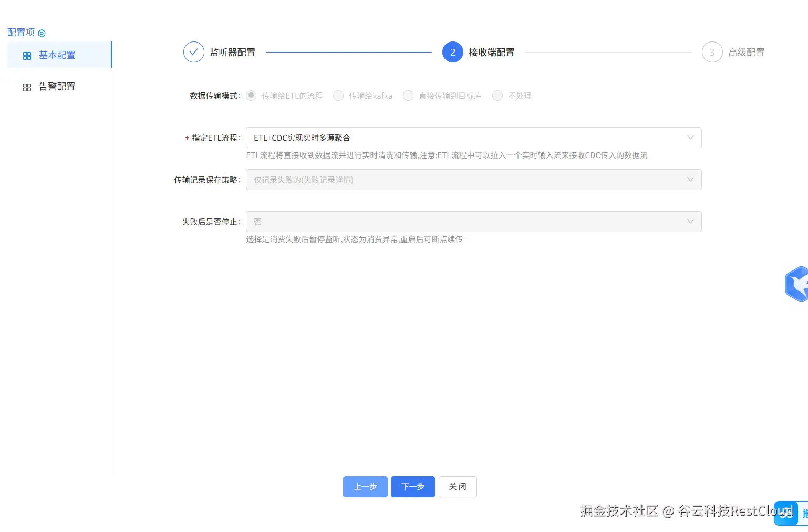Select the 基本配置 sidebar entry
Image resolution: width=808 pixels, height=532 pixels.
(x=57, y=55)
